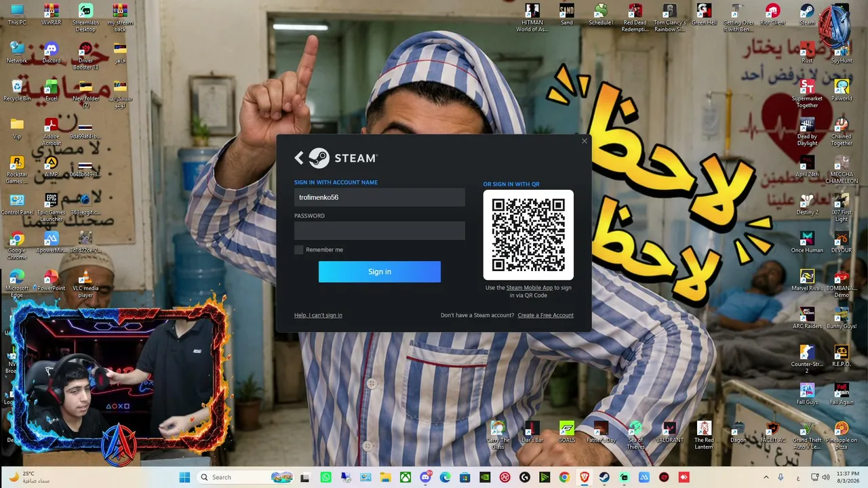Select the Recycle Bin icon
This screenshot has width=868, height=488.
coord(17,91)
